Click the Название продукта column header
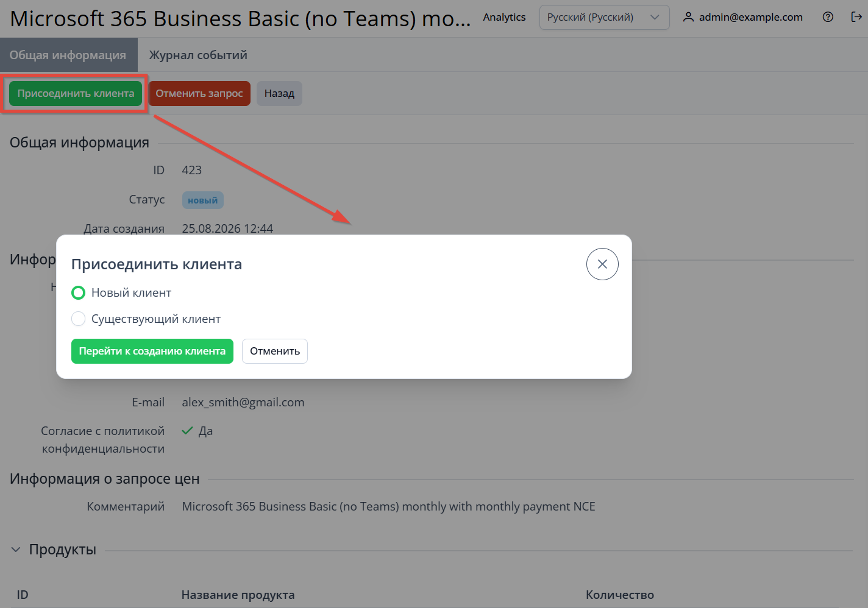 tap(238, 595)
